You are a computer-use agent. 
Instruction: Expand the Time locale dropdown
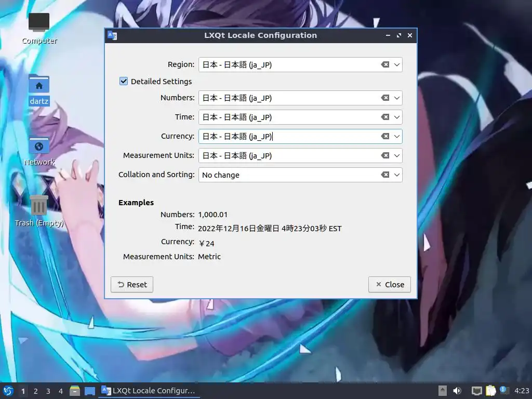[x=396, y=117]
